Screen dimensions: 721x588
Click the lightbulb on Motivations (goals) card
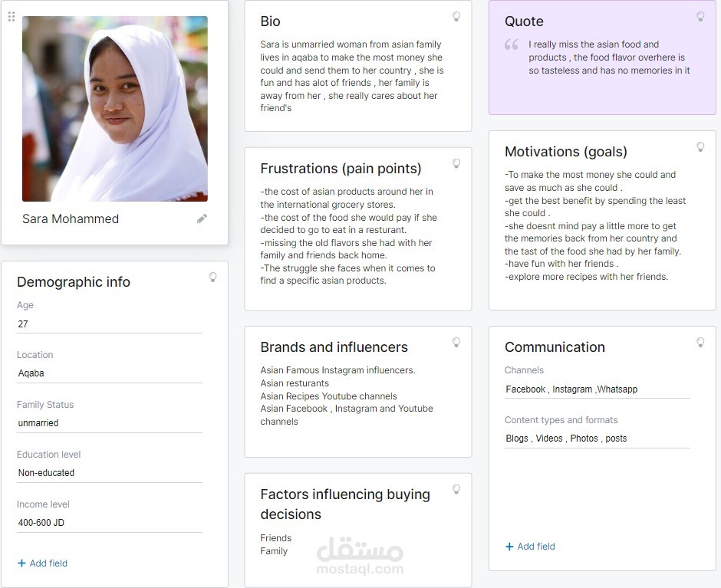pos(700,146)
